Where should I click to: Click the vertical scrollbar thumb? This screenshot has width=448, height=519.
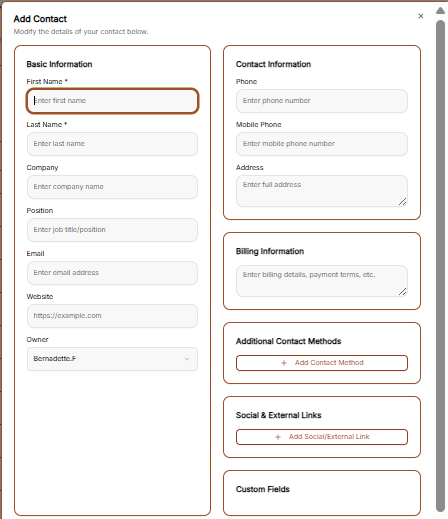click(x=440, y=265)
